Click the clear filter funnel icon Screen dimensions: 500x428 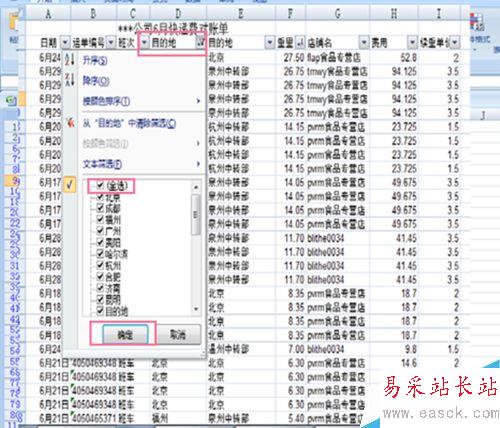click(x=70, y=123)
